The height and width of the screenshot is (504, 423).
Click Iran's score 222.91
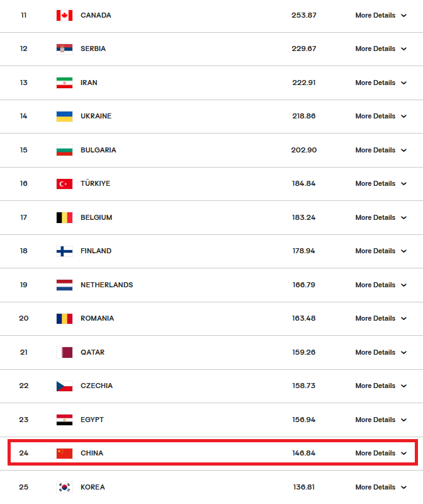(x=304, y=83)
